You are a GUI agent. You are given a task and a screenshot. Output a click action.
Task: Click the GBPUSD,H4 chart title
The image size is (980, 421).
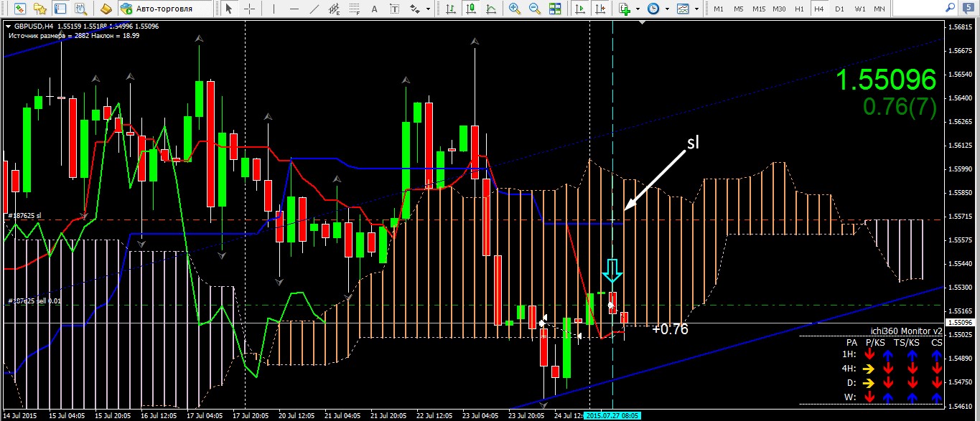coord(33,26)
